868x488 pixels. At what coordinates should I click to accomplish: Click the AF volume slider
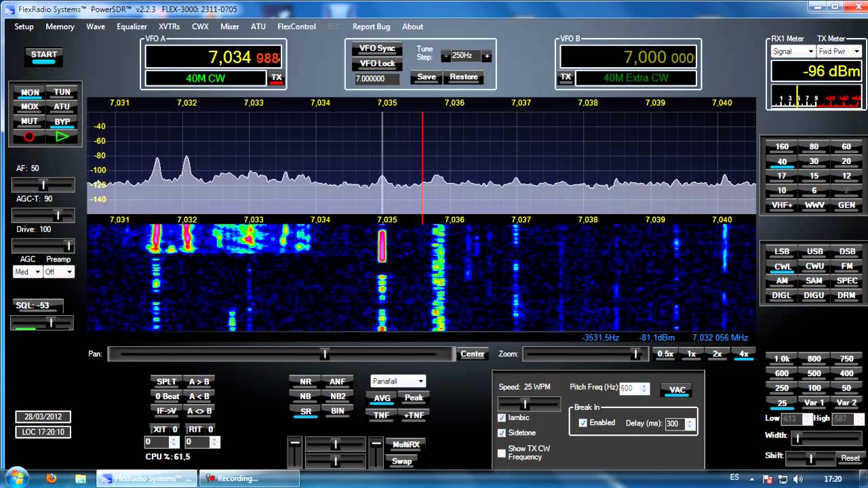(43, 185)
